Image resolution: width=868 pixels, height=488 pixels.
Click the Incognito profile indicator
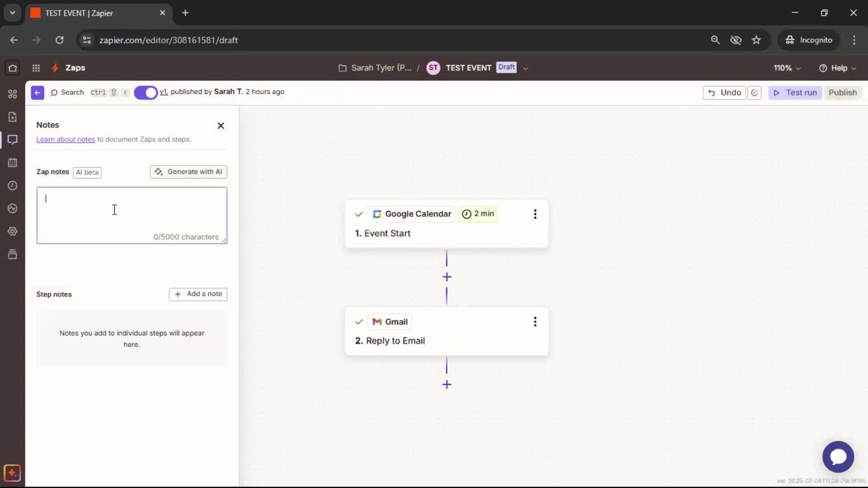point(809,40)
